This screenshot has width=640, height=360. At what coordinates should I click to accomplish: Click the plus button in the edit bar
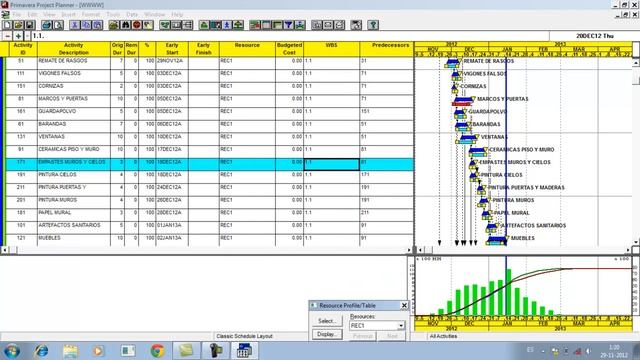click(18, 36)
